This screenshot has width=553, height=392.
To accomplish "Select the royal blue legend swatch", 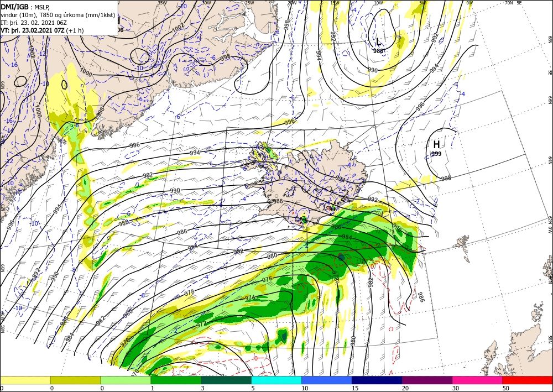I will coord(327,380).
